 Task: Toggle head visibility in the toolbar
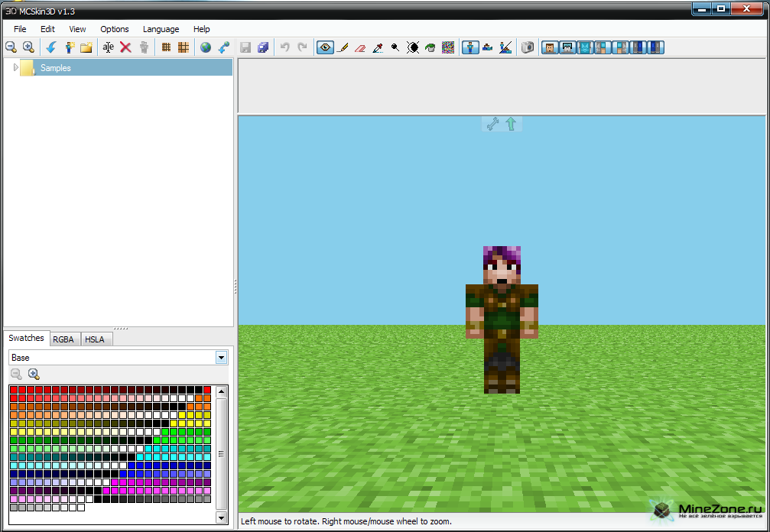550,47
